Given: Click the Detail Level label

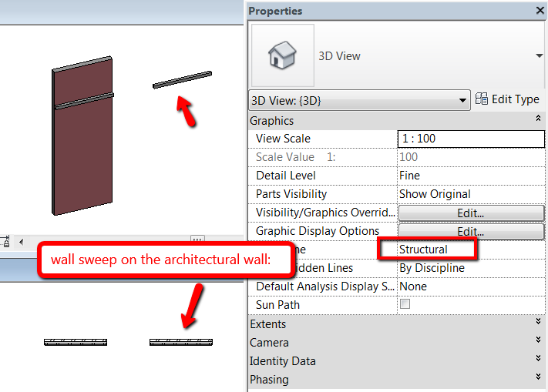Looking at the screenshot, I should [285, 176].
